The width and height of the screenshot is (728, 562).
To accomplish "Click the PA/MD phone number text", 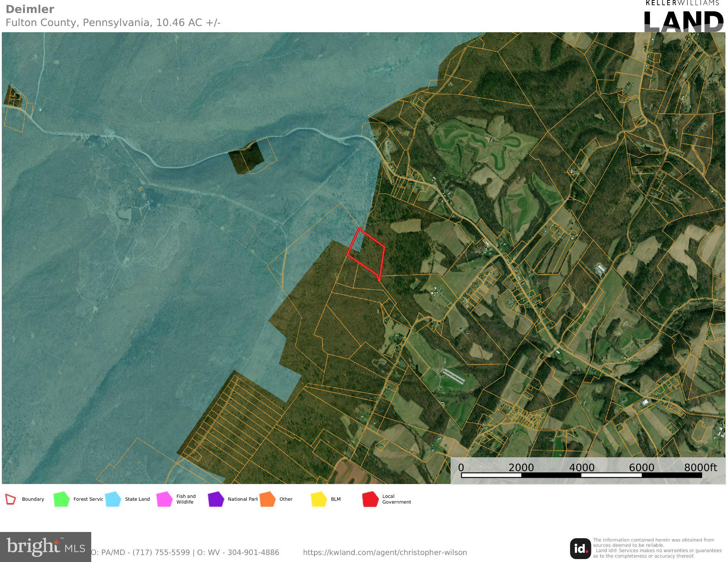I will tap(141, 552).
